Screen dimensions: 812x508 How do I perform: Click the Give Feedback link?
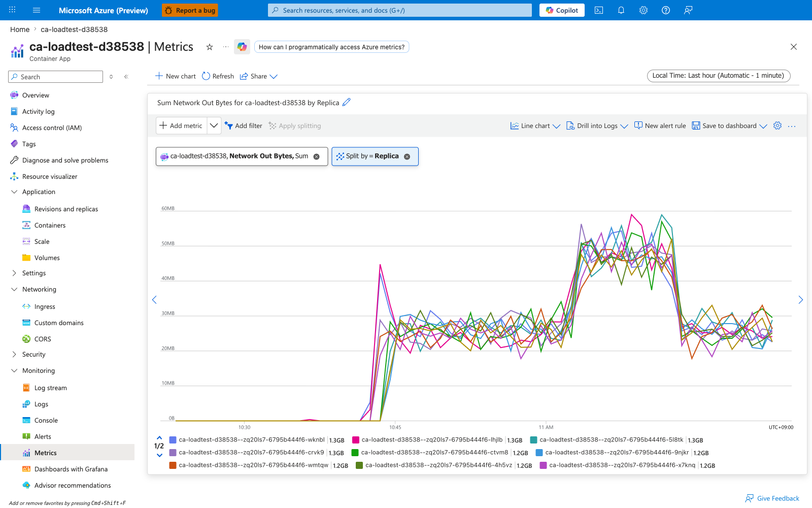click(x=772, y=498)
